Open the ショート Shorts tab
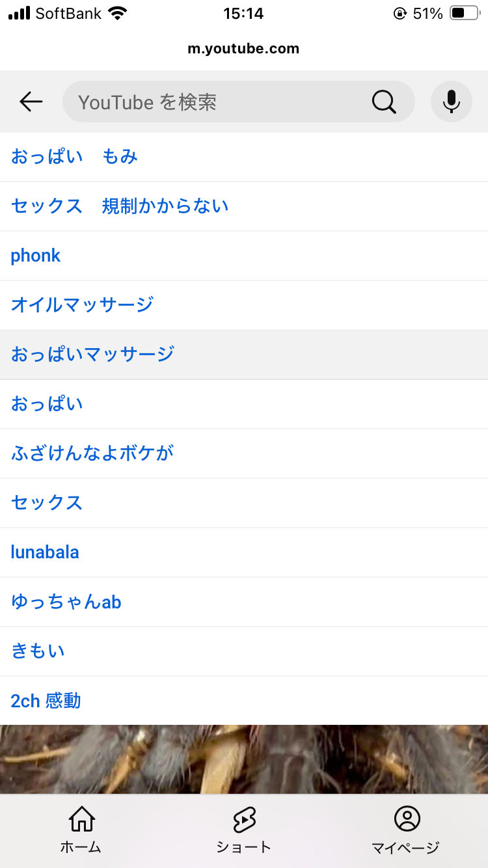Screen dimensions: 488x868 [x=244, y=829]
